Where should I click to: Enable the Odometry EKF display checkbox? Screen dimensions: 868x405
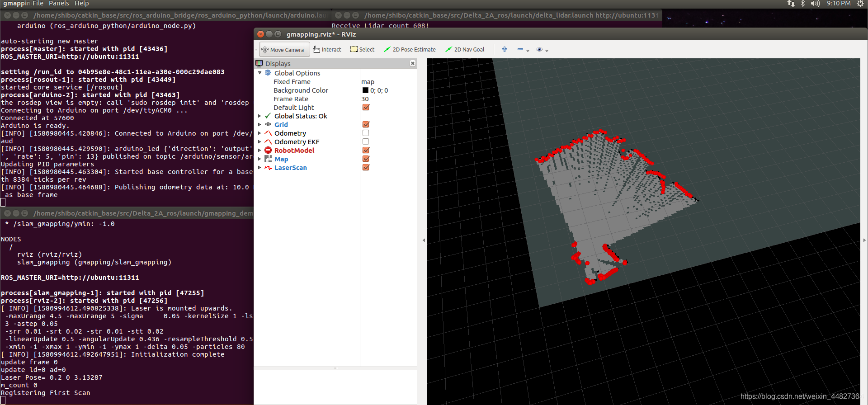[366, 141]
